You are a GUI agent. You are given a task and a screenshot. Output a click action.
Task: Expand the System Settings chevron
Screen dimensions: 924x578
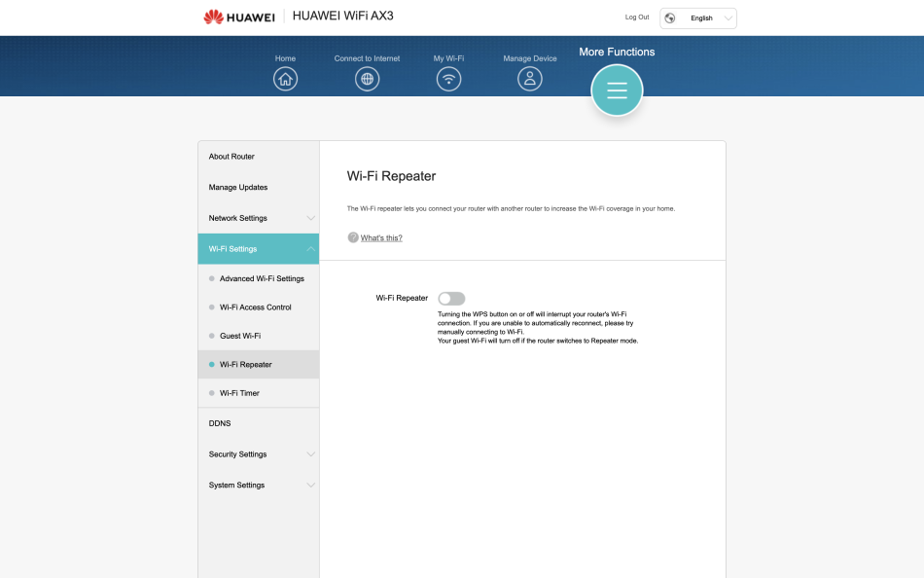310,485
